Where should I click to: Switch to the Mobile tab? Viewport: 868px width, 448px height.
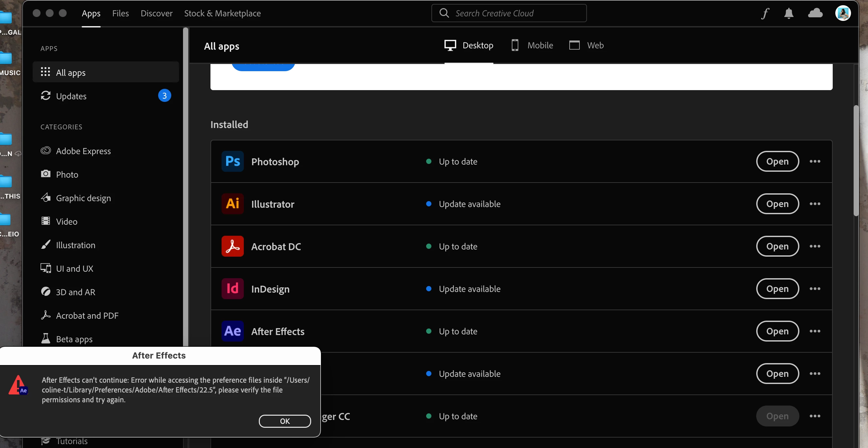[x=532, y=45]
